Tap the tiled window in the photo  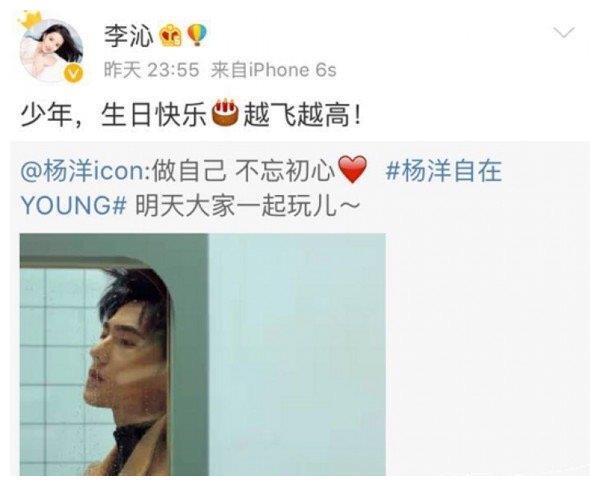pyautogui.click(x=57, y=367)
